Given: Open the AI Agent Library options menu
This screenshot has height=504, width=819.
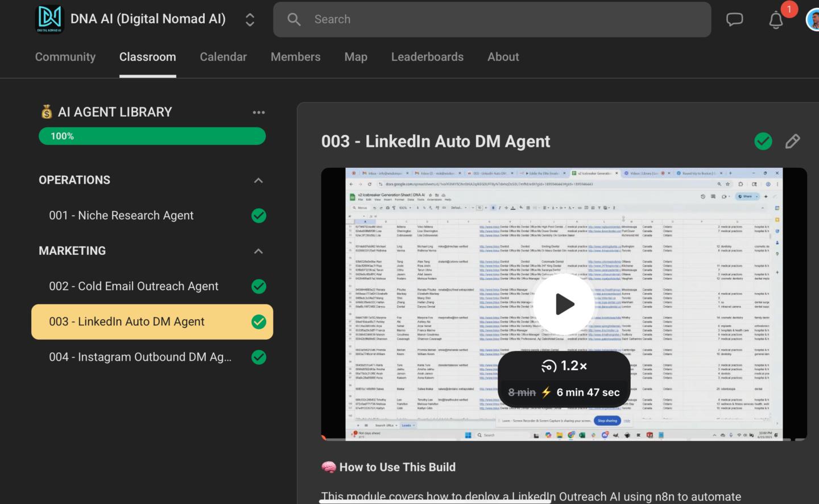Looking at the screenshot, I should [259, 112].
